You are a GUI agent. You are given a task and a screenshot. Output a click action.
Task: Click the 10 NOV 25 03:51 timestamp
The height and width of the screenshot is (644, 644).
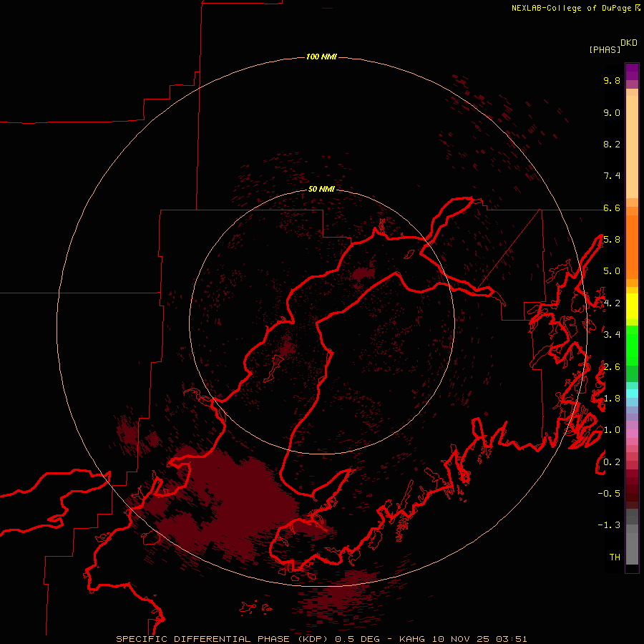tap(479, 639)
